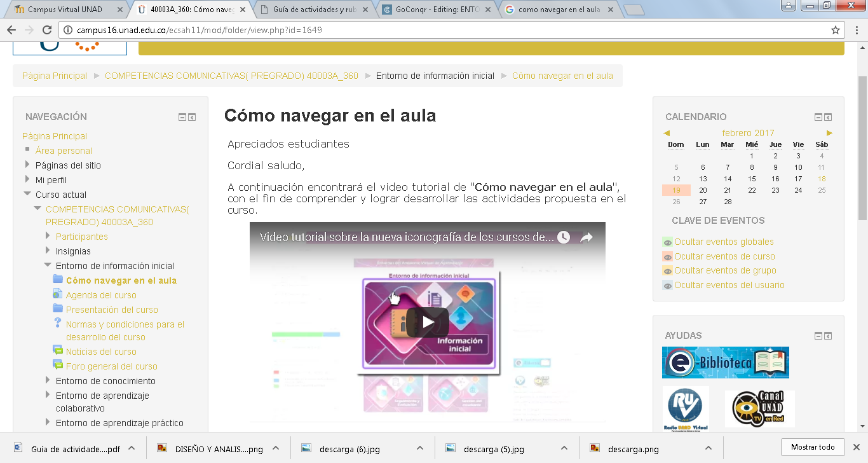Click the video Watch Later clock icon

point(564,237)
